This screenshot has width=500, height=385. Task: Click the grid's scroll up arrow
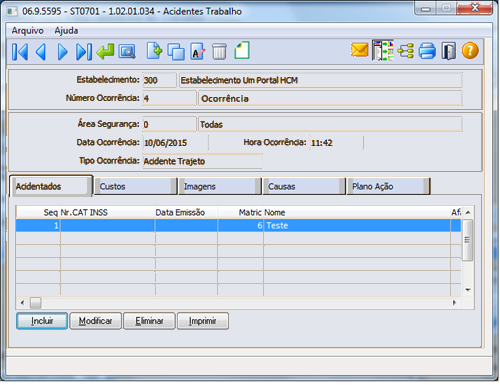pyautogui.click(x=468, y=212)
